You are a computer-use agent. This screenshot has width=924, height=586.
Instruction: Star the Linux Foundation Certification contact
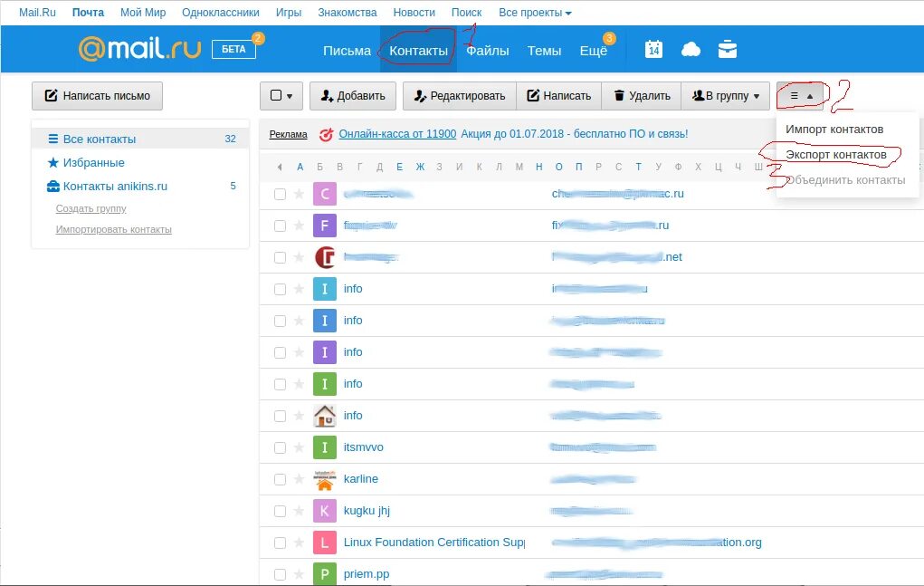[299, 543]
